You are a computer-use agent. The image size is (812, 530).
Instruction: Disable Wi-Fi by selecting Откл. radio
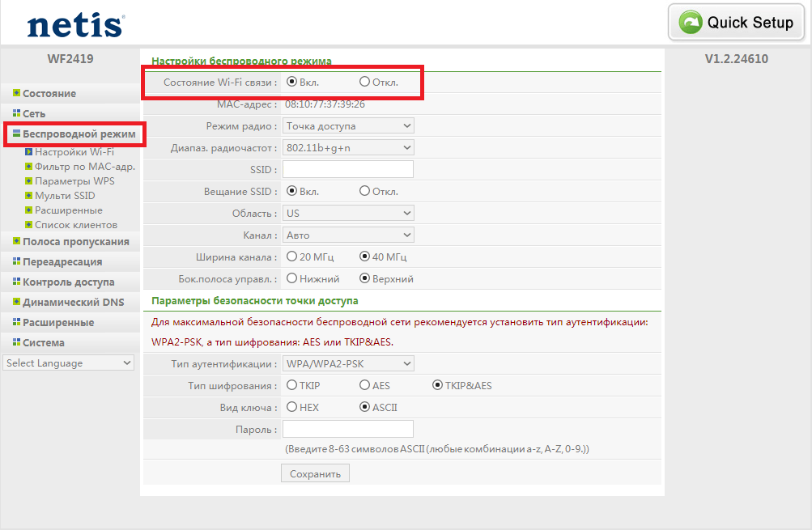click(x=364, y=82)
